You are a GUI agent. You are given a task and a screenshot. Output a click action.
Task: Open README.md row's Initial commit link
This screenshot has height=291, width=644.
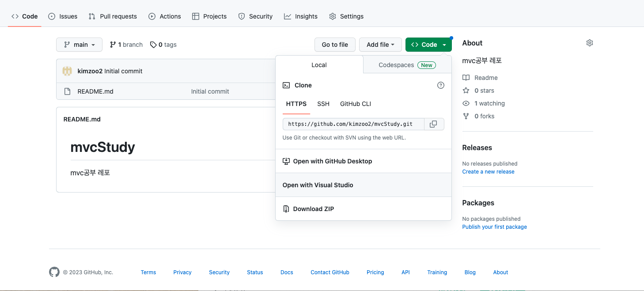point(210,91)
